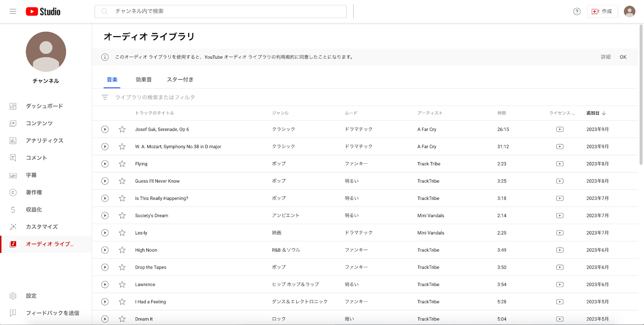The height and width of the screenshot is (325, 644).
Task: Toggle star on 'Lawrence' track
Action: pos(122,284)
